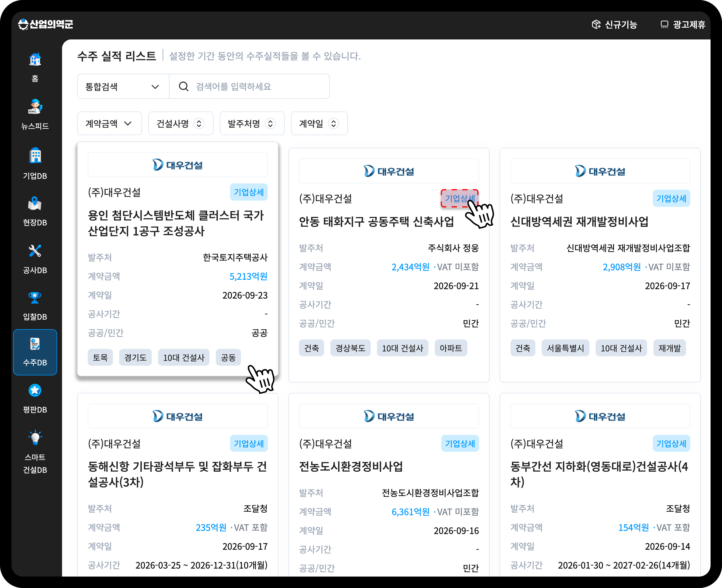Toggle 발주처명 sort order
Image resolution: width=722 pixels, height=588 pixels.
click(x=252, y=124)
